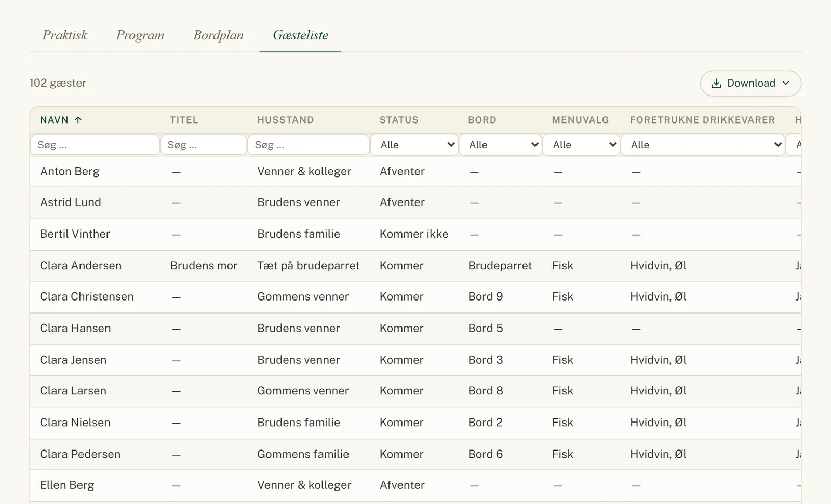
Task: Click 'Gommens familie' household cell
Action: click(x=303, y=454)
